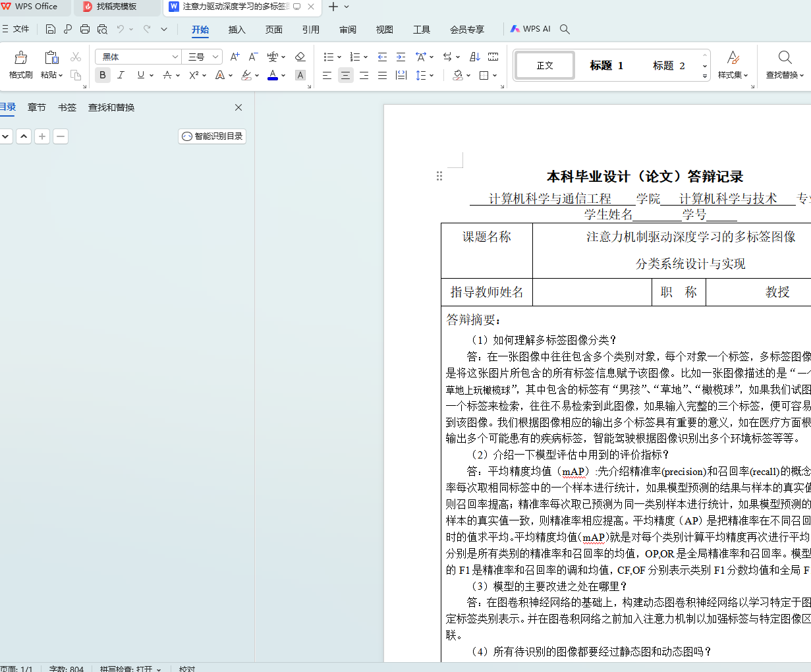Increase font size with A+ icon
The height and width of the screenshot is (672, 811).
coord(235,57)
